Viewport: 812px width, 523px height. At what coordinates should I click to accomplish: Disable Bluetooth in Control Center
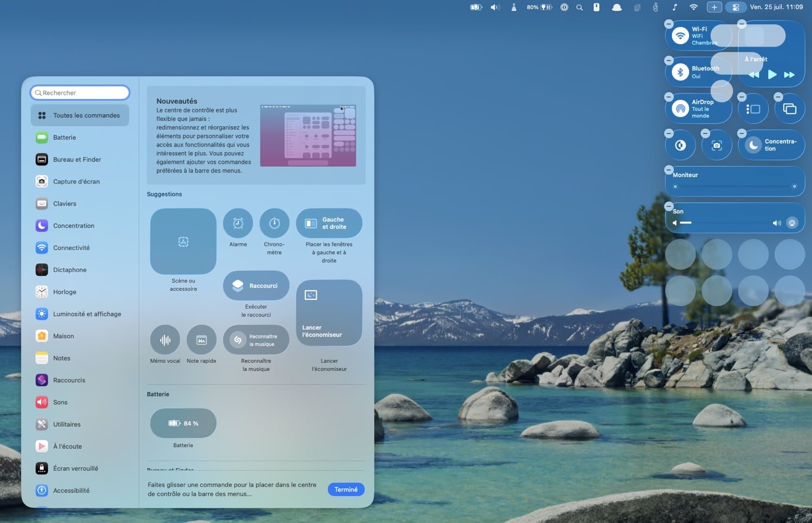[680, 72]
